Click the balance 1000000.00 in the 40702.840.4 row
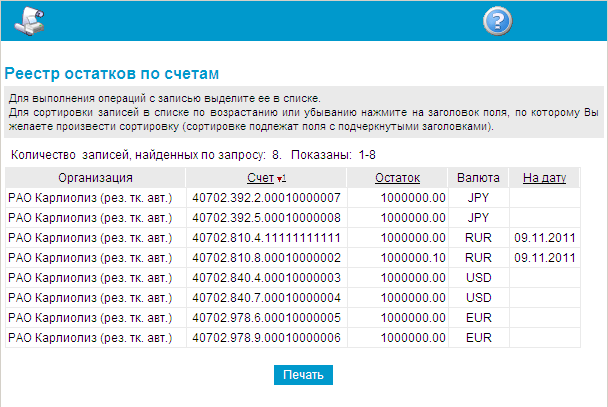This screenshot has width=608, height=407. tap(413, 278)
